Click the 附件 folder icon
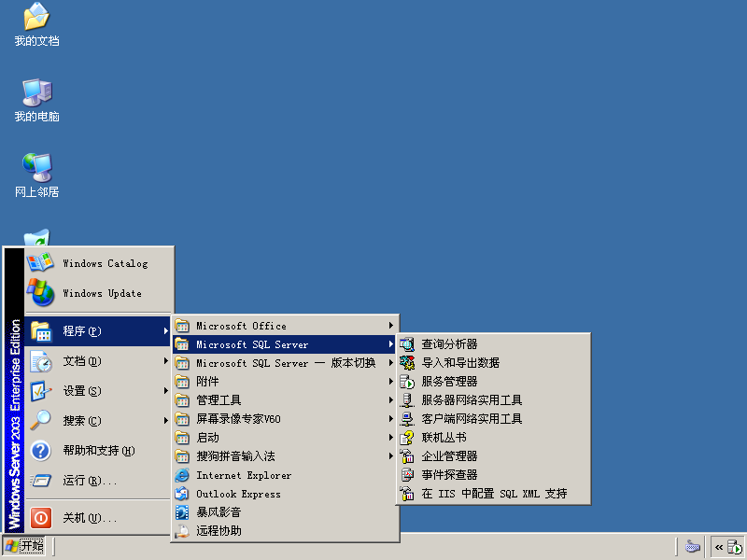This screenshot has width=747, height=560. (182, 382)
